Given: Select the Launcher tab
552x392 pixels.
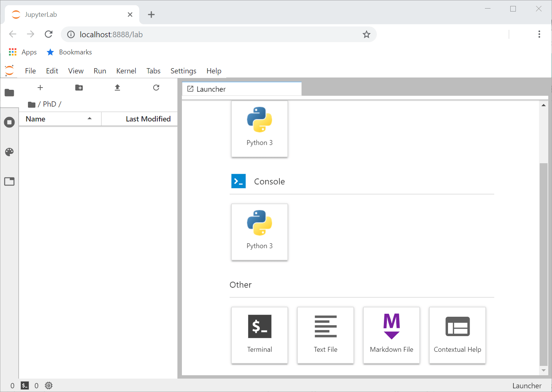Looking at the screenshot, I should (242, 89).
